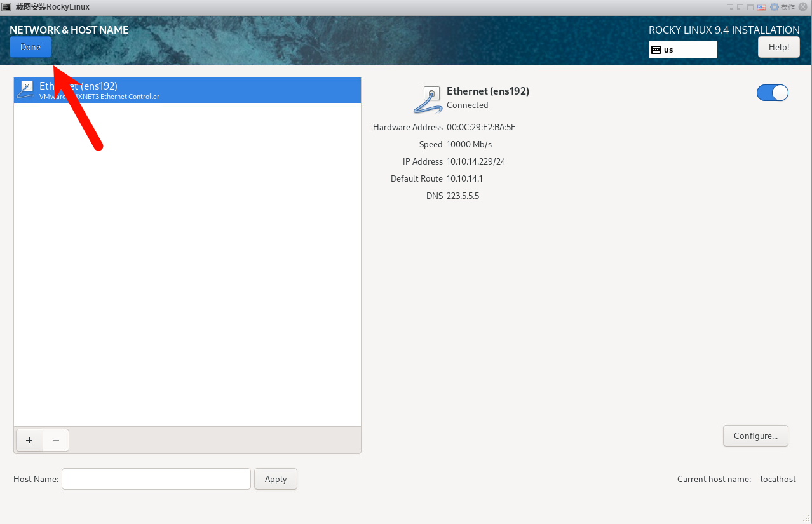Screen dimensions: 812x524
Task: Add a new network device with plus button
Action: pyautogui.click(x=29, y=440)
